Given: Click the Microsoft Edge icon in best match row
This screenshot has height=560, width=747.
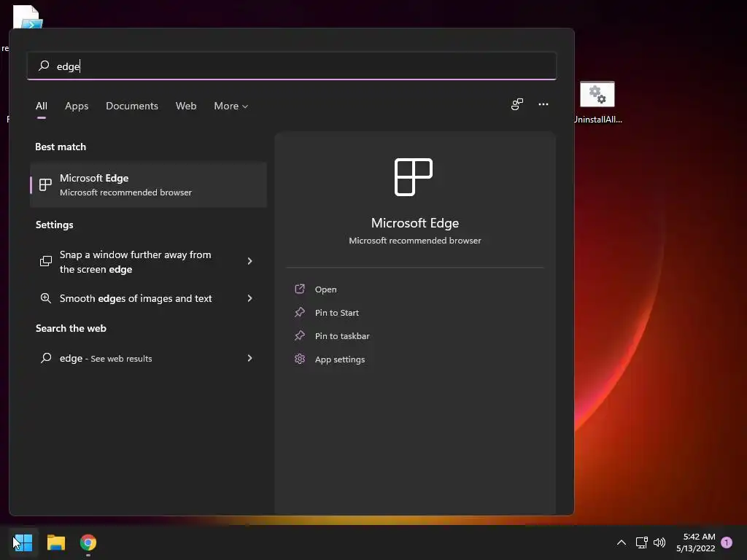Looking at the screenshot, I should 45,184.
